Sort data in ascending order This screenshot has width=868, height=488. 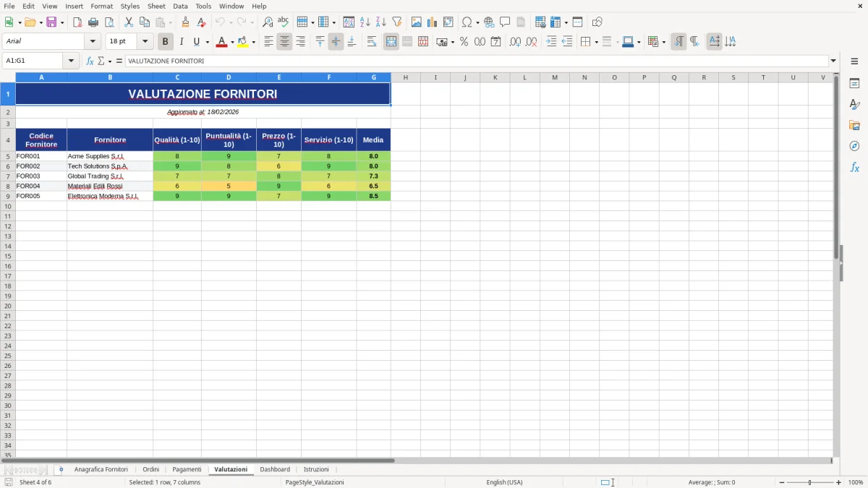[364, 22]
